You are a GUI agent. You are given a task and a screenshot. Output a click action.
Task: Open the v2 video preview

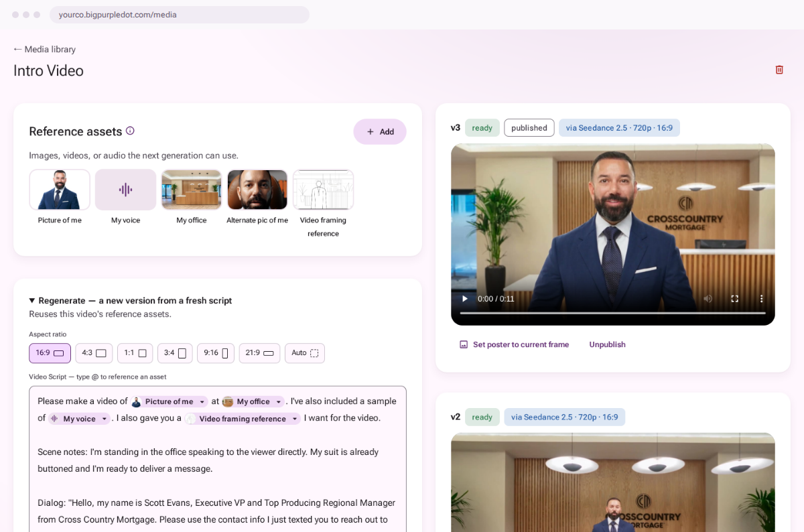pyautogui.click(x=612, y=482)
